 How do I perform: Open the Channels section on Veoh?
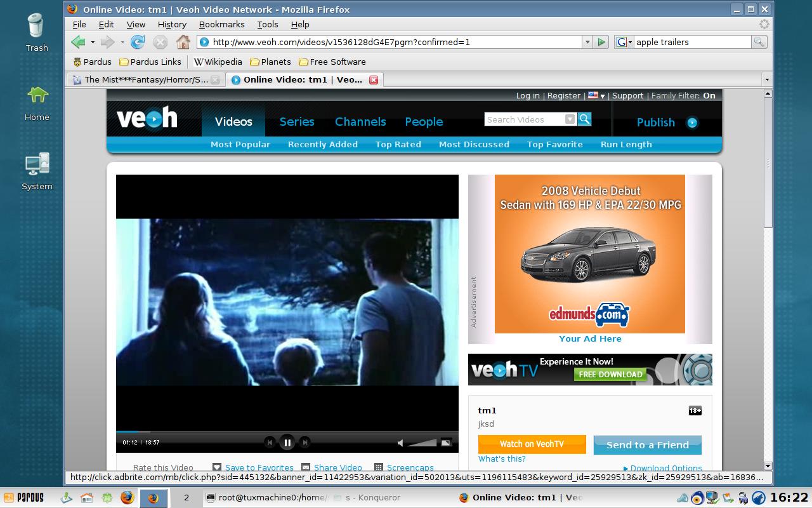coord(360,121)
